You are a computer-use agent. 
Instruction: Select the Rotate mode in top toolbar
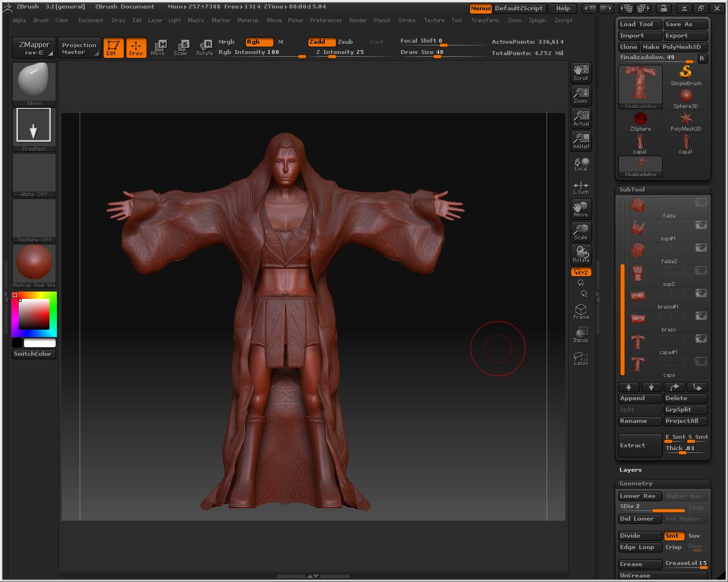[204, 47]
